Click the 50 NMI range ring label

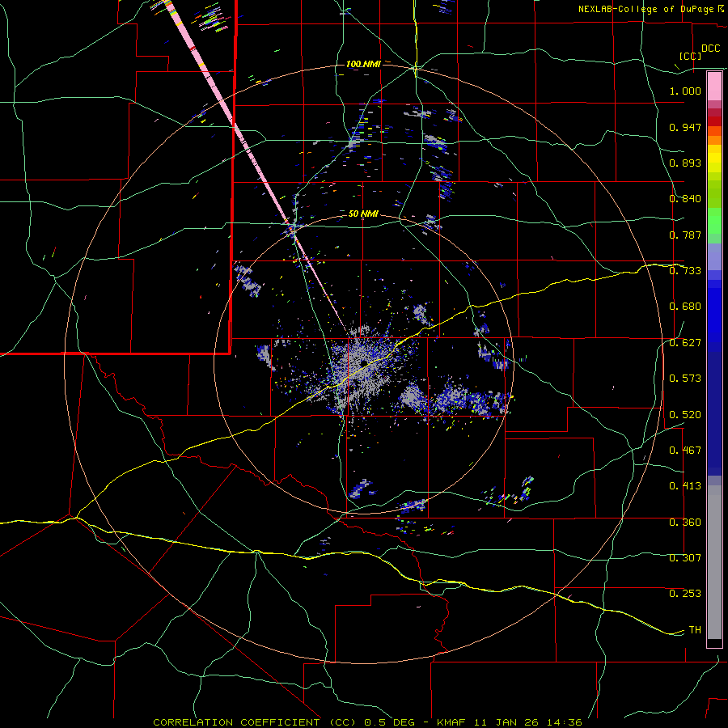click(x=363, y=214)
